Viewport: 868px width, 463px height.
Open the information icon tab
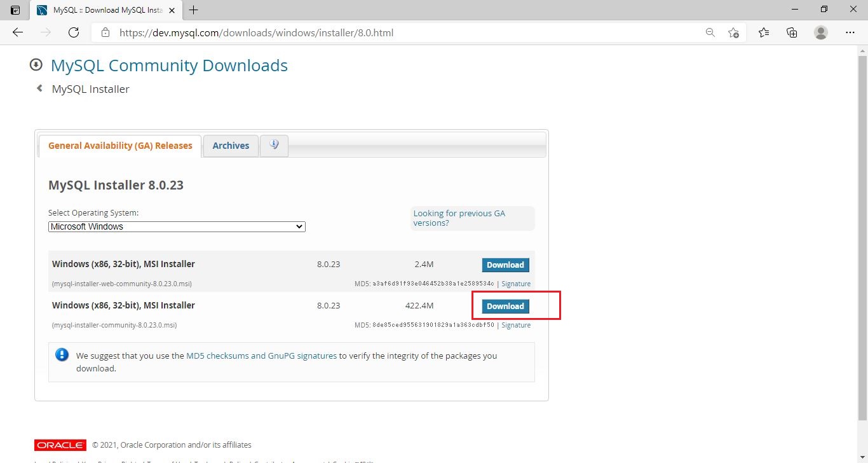click(x=275, y=145)
